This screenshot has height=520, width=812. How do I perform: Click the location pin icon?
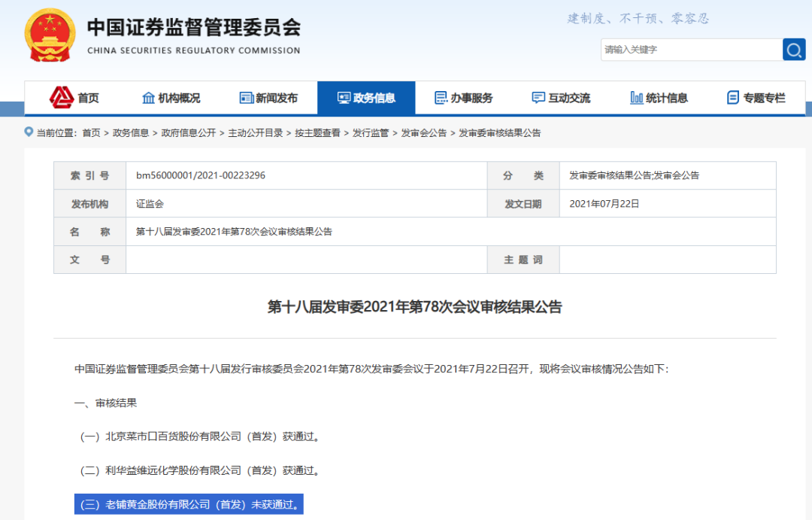[29, 132]
